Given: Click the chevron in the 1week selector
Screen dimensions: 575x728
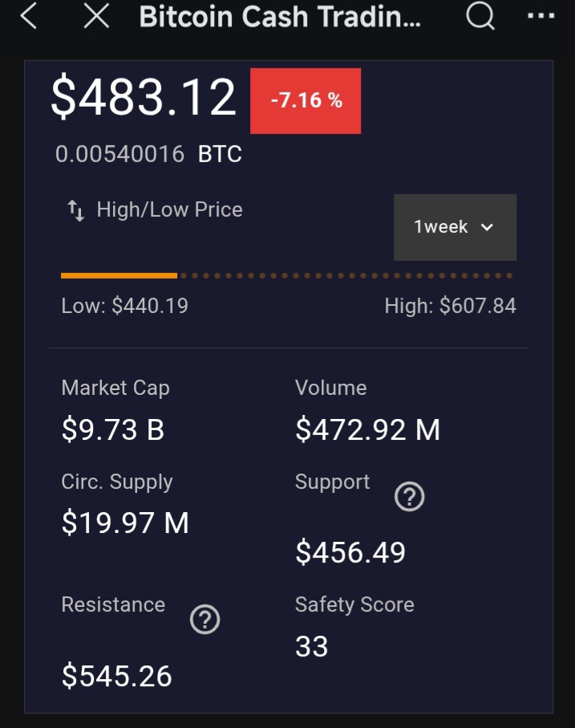Looking at the screenshot, I should (487, 227).
